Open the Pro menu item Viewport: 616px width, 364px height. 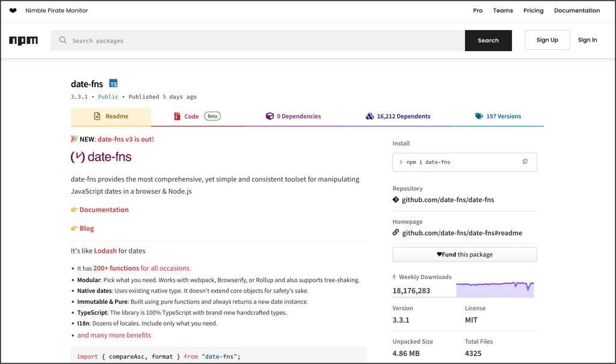point(478,11)
